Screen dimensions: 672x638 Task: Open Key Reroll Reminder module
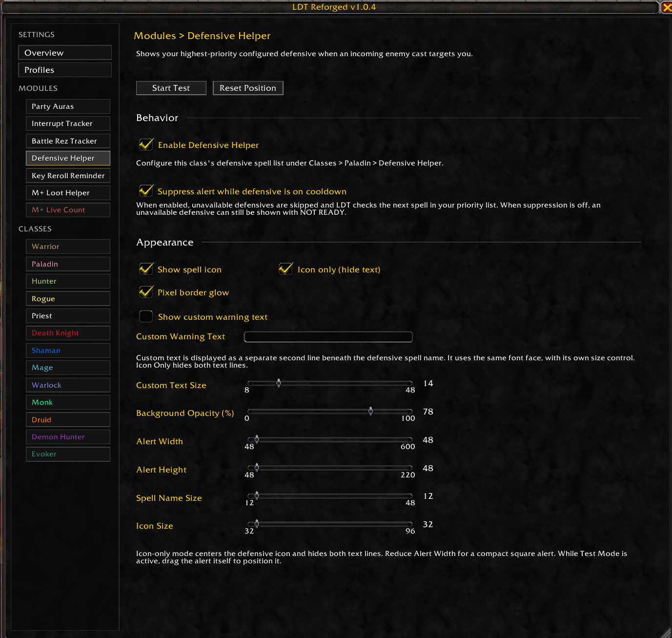68,176
